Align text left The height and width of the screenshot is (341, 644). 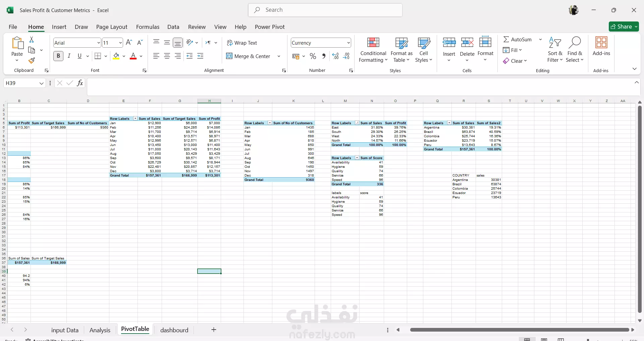pyautogui.click(x=156, y=56)
